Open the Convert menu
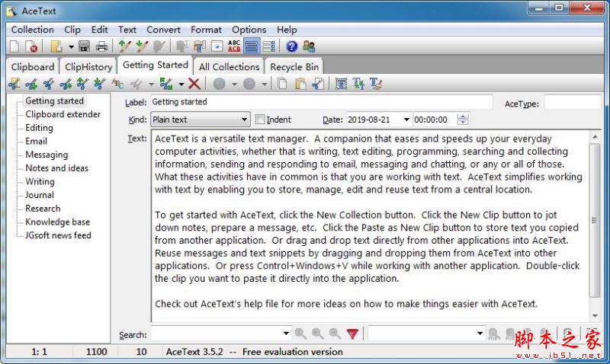The width and height of the screenshot is (610, 364). (x=163, y=30)
